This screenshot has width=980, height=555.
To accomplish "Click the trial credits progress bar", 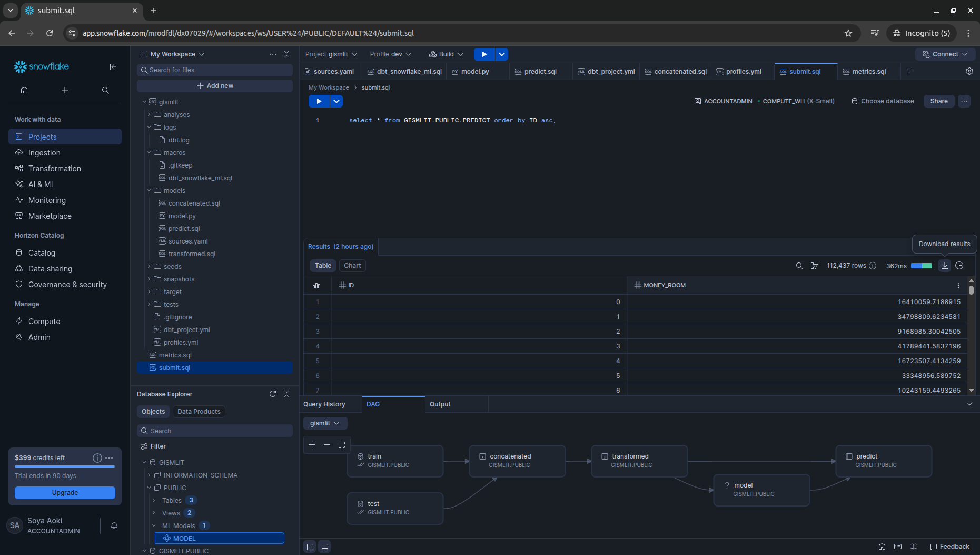I will click(65, 467).
